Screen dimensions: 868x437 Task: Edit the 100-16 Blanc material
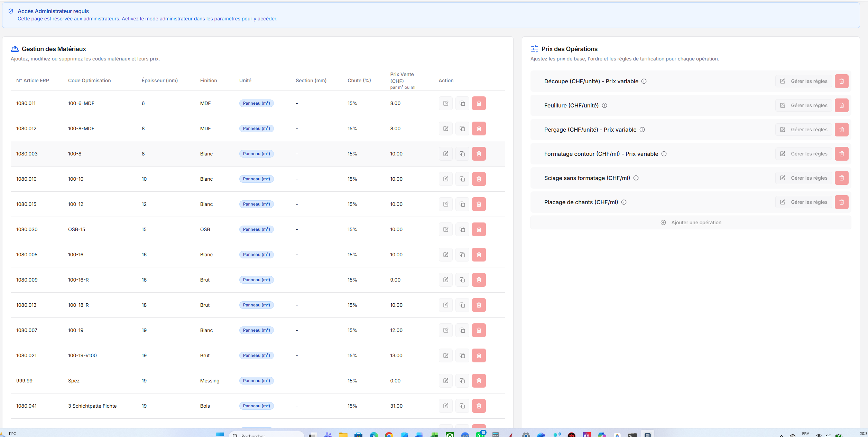click(x=446, y=255)
